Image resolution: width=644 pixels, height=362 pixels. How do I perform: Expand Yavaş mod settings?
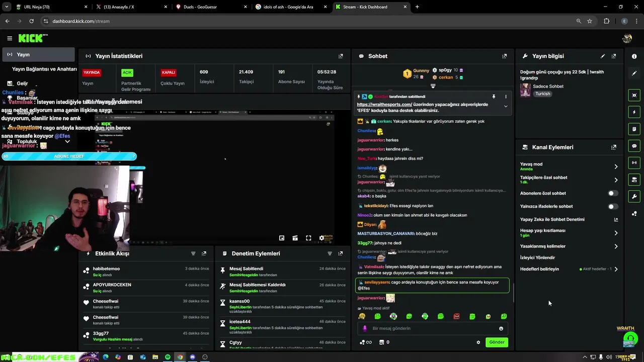(x=616, y=166)
